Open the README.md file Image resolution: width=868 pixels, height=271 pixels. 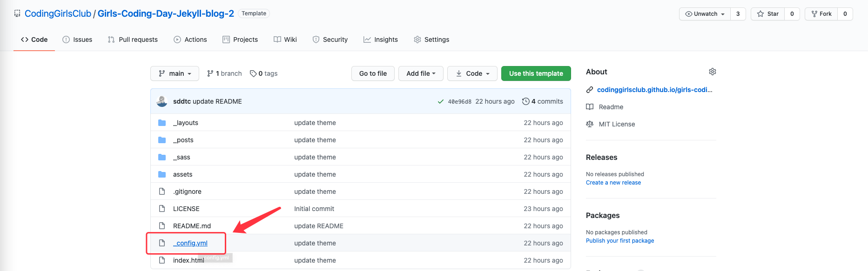pos(192,226)
